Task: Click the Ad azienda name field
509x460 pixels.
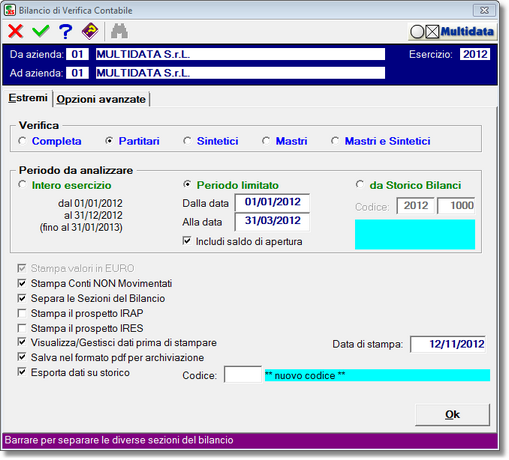Action: pyautogui.click(x=240, y=73)
